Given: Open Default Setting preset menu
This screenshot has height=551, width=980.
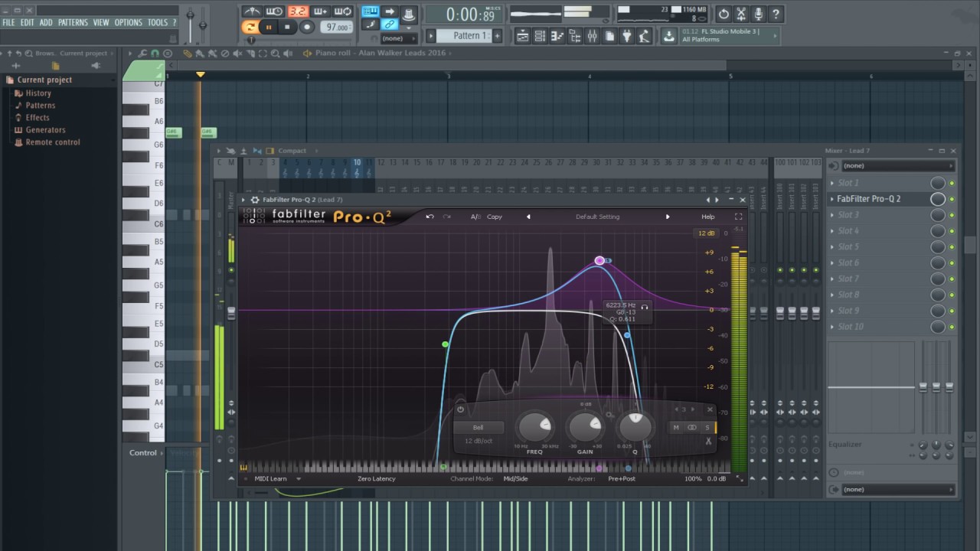Looking at the screenshot, I should pos(598,217).
